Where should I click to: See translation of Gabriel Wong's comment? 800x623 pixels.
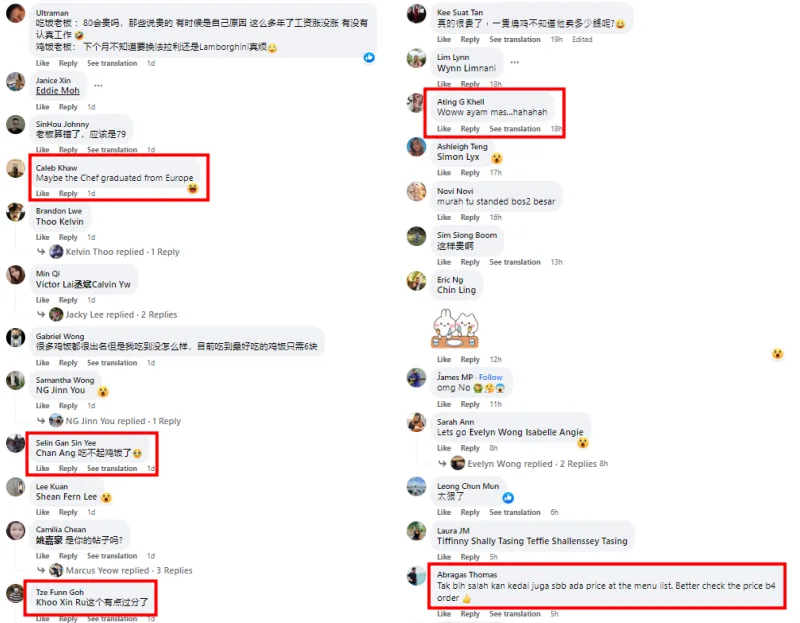112,362
